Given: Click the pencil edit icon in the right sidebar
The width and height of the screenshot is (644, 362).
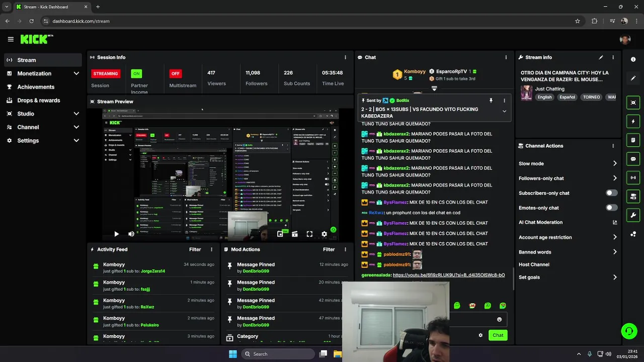Looking at the screenshot, I should click(633, 78).
